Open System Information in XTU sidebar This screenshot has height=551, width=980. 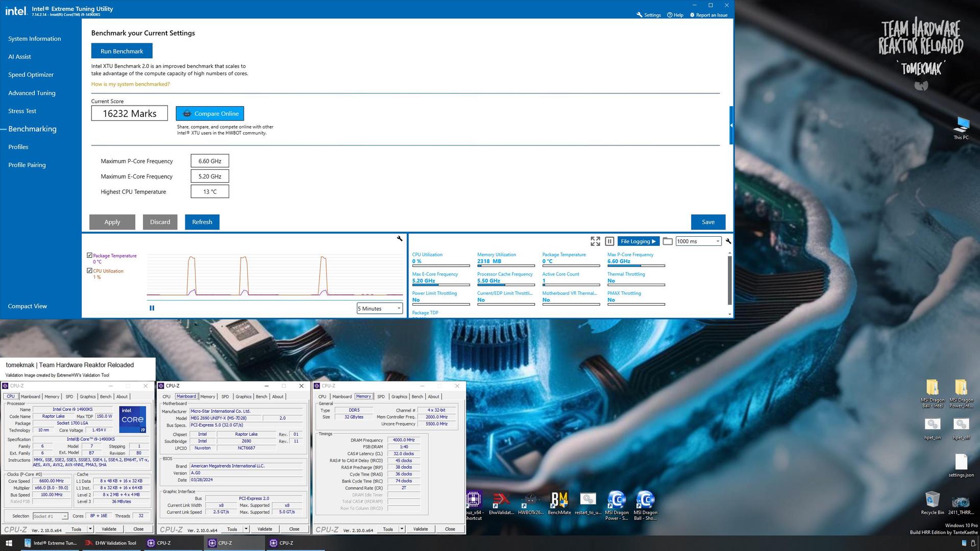pyautogui.click(x=34, y=39)
